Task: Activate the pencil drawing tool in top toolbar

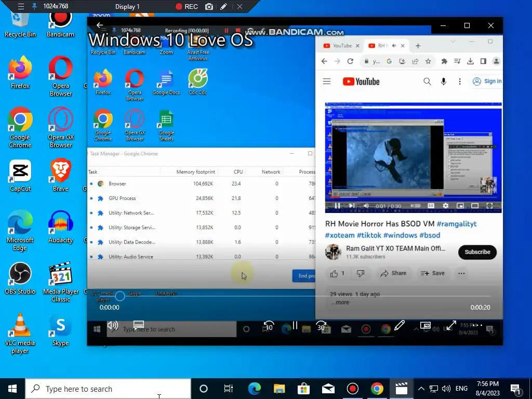Action: click(x=223, y=6)
